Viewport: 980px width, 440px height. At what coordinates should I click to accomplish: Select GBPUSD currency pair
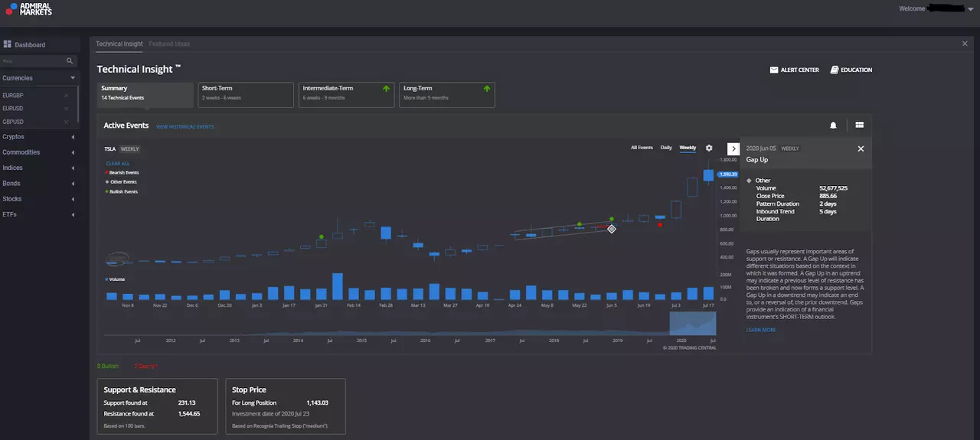tap(13, 122)
